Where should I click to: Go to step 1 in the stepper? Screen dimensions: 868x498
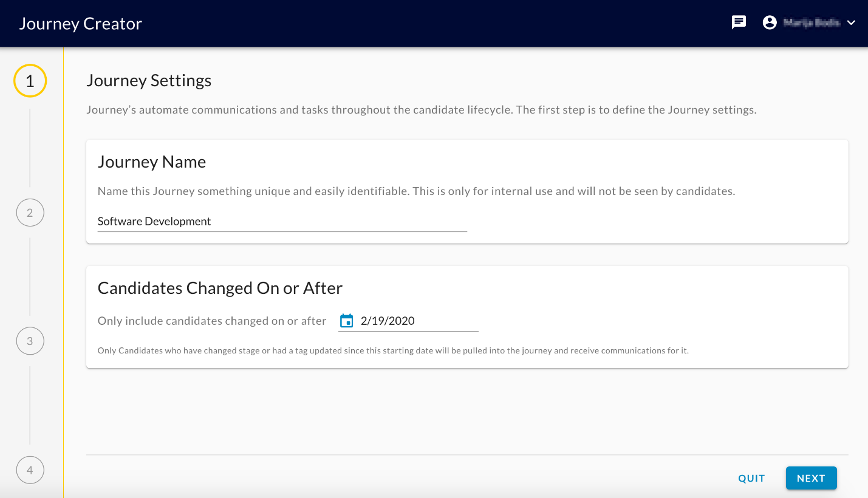click(x=30, y=81)
